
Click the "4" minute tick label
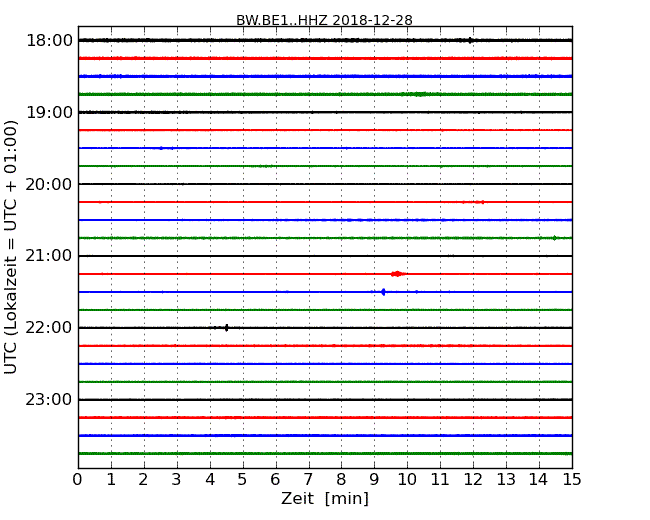coord(210,480)
